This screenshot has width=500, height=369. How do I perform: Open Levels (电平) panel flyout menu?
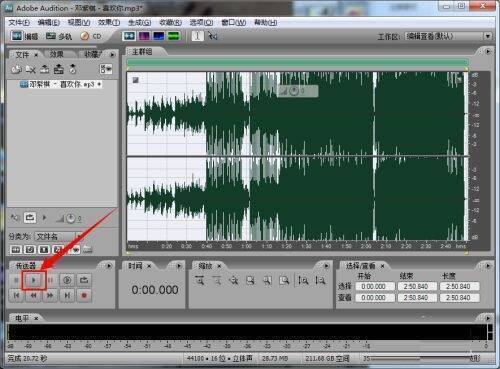pos(488,318)
